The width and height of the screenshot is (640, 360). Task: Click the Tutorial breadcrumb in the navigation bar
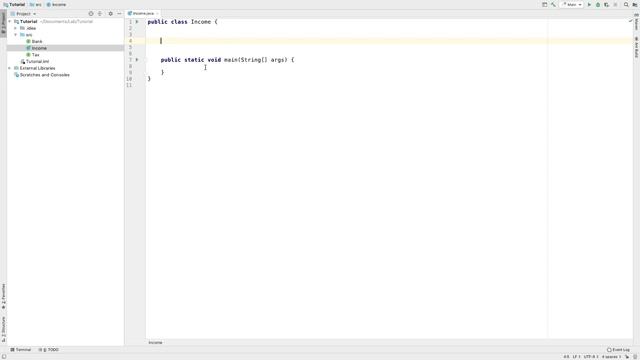(14, 4)
